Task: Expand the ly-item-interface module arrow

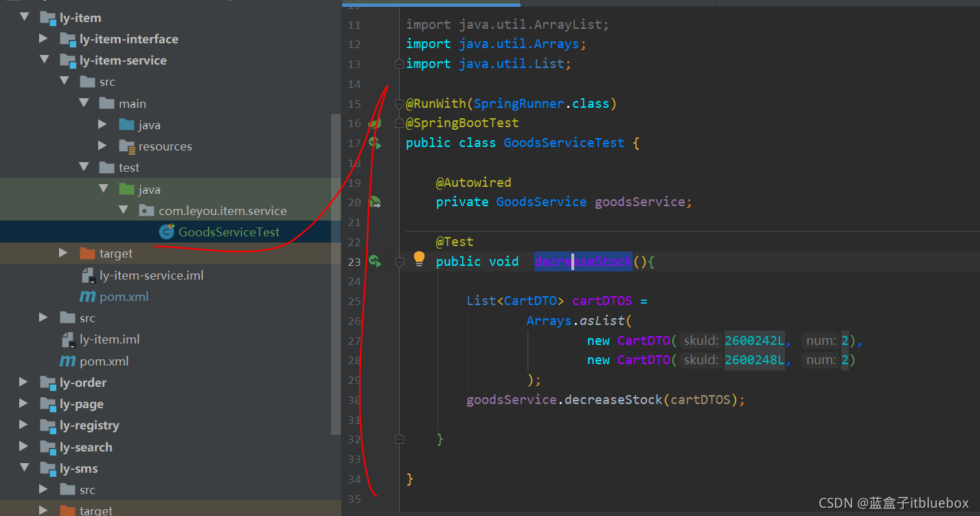Action: [44, 38]
